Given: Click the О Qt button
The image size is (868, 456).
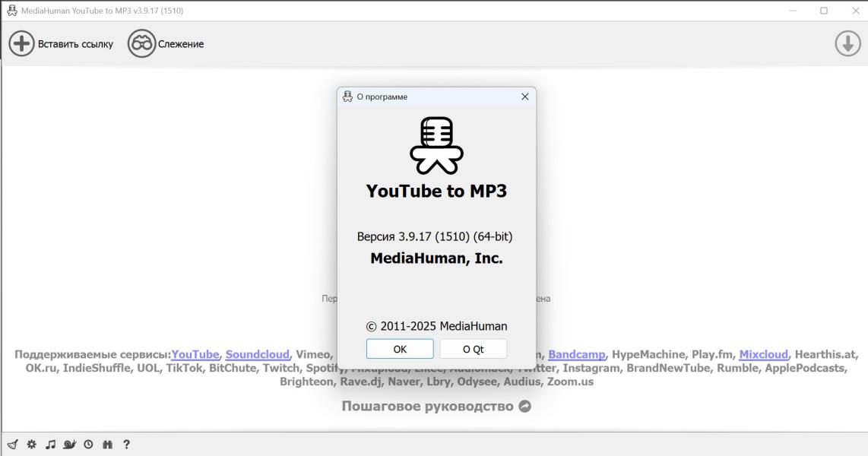Looking at the screenshot, I should coord(473,349).
